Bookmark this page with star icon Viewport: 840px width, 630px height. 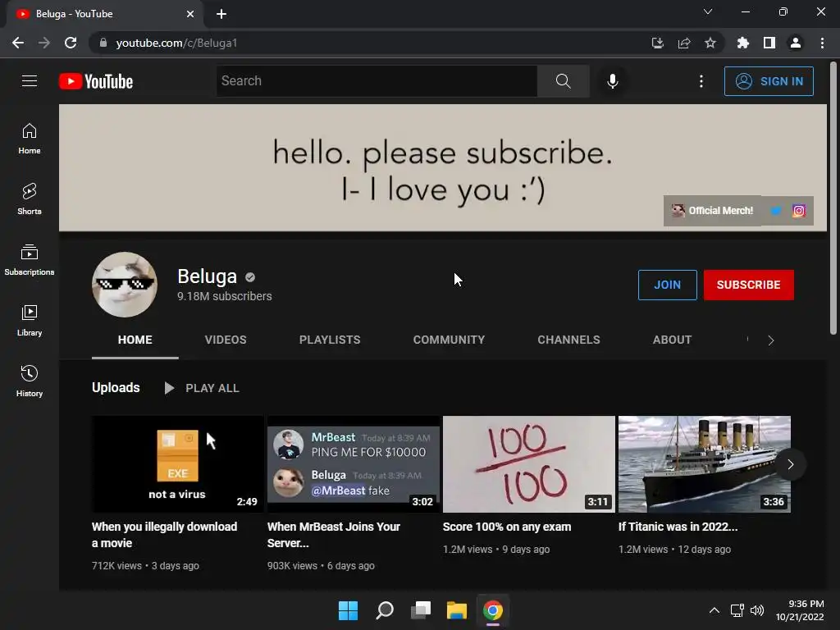(710, 43)
